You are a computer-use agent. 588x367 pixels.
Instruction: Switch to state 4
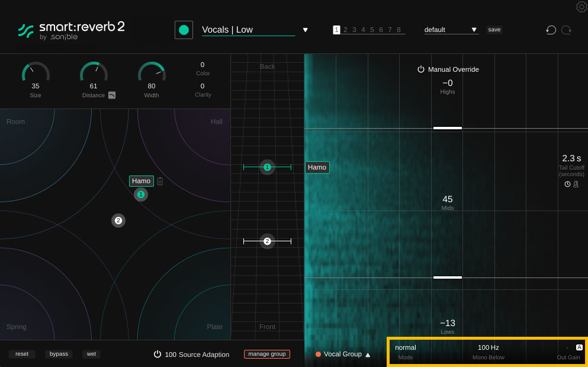363,30
